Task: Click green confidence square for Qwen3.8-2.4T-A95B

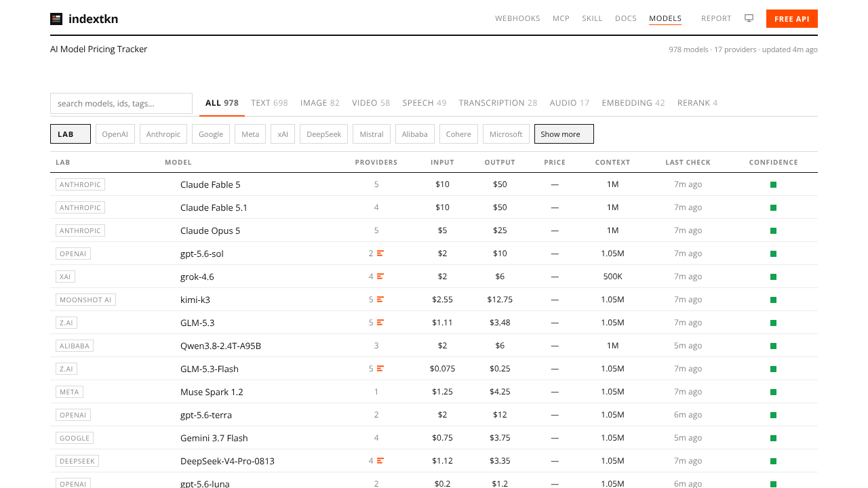Action: tap(773, 346)
